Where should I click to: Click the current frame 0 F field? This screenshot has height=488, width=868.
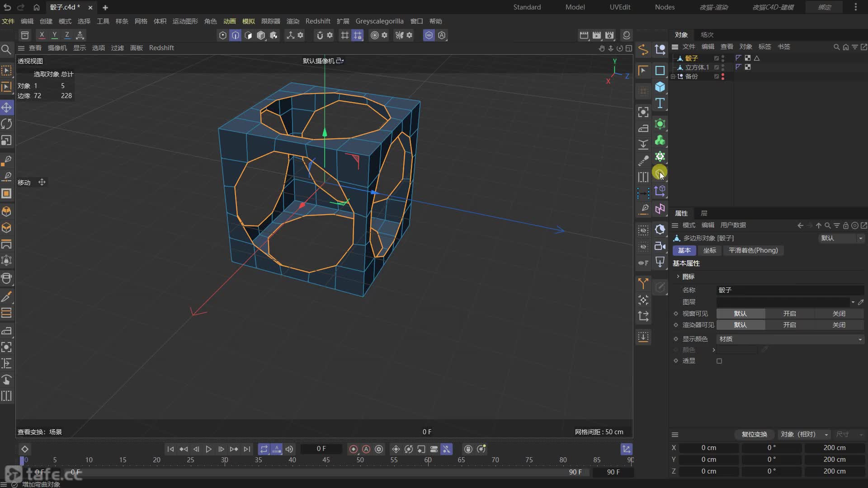(x=321, y=449)
